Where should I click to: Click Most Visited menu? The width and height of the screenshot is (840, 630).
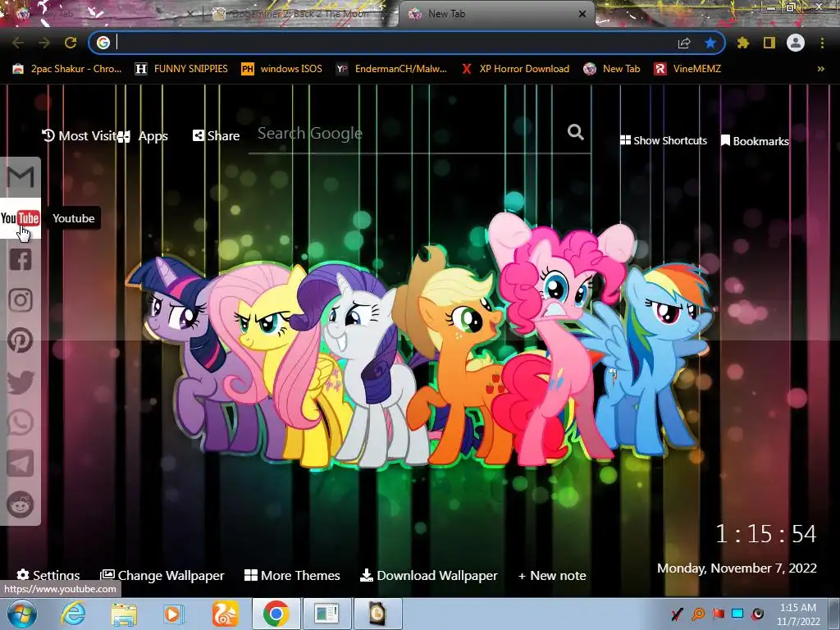[x=79, y=135]
